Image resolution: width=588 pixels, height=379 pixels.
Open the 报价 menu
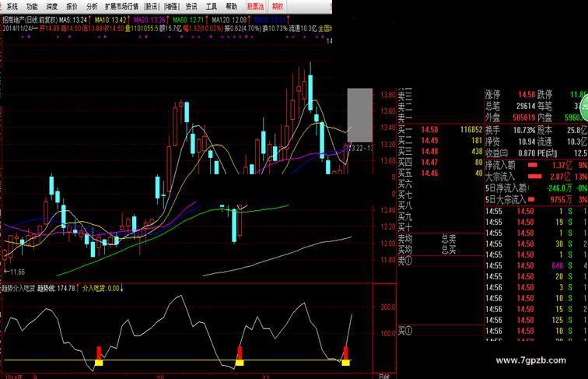(72, 6)
